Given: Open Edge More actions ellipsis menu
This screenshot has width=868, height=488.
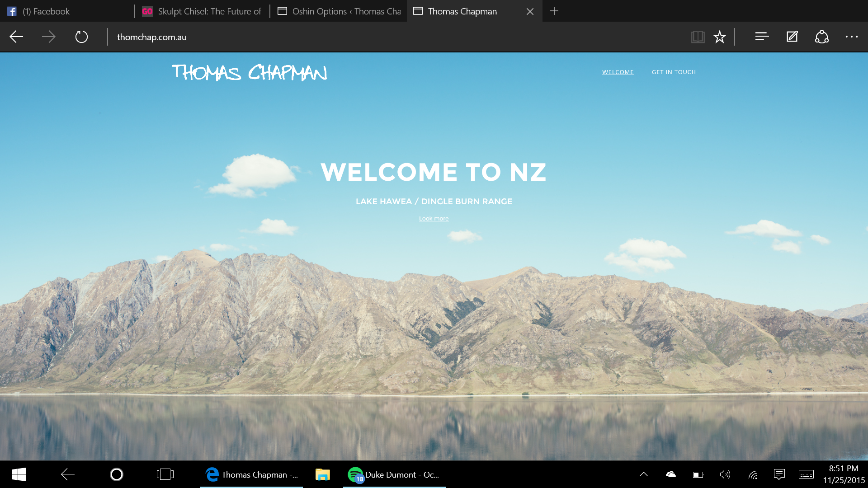Looking at the screenshot, I should pyautogui.click(x=851, y=37).
